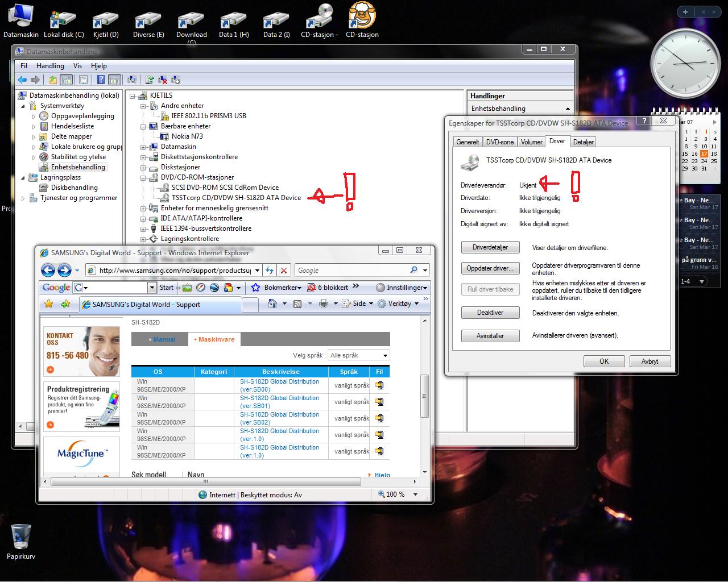Switch to the DVD-sone tab
728x582 pixels.
pyautogui.click(x=500, y=142)
